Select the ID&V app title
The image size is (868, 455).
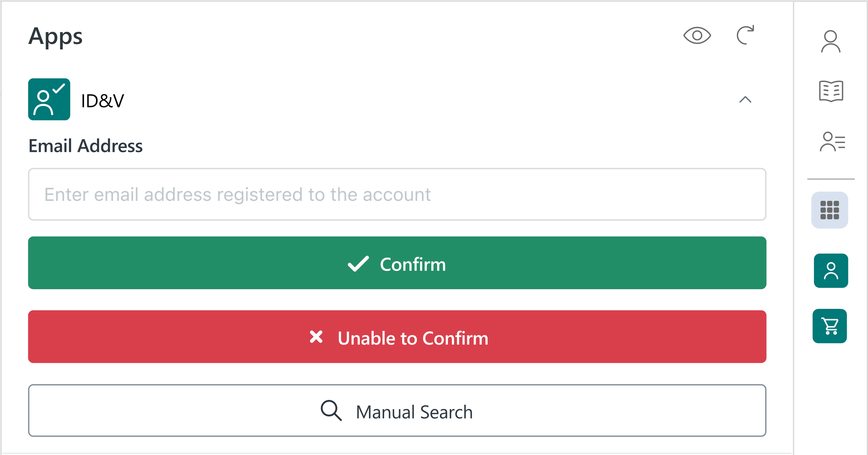click(103, 101)
